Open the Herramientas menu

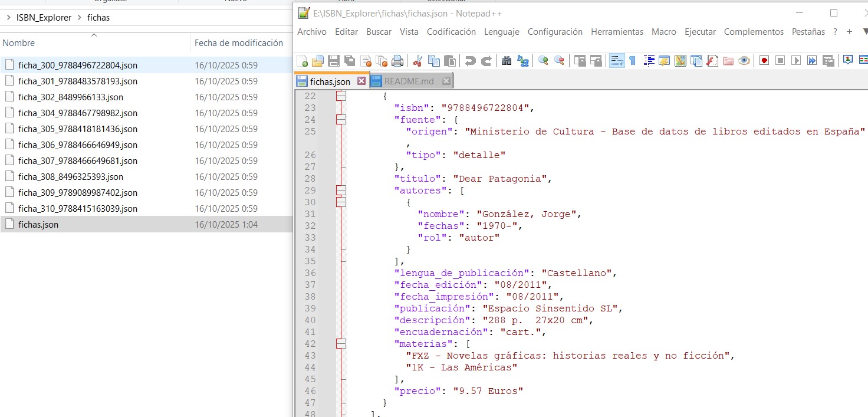pyautogui.click(x=617, y=32)
